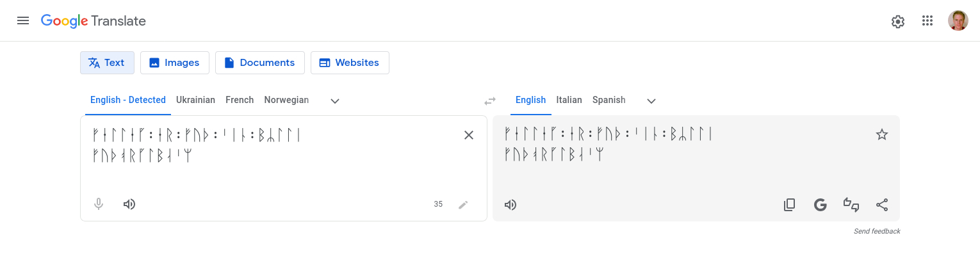Viewport: 980px width, 256px height.
Task: Click the Send feedback link
Action: coord(877,231)
